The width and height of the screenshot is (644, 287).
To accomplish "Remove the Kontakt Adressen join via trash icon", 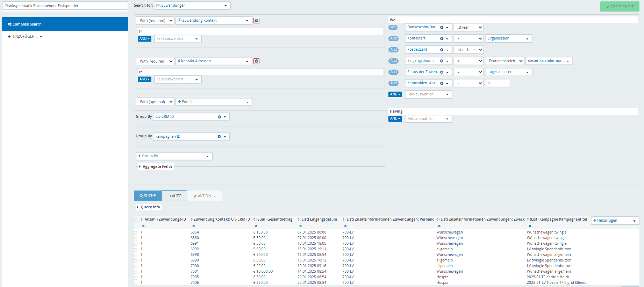I will pyautogui.click(x=256, y=61).
